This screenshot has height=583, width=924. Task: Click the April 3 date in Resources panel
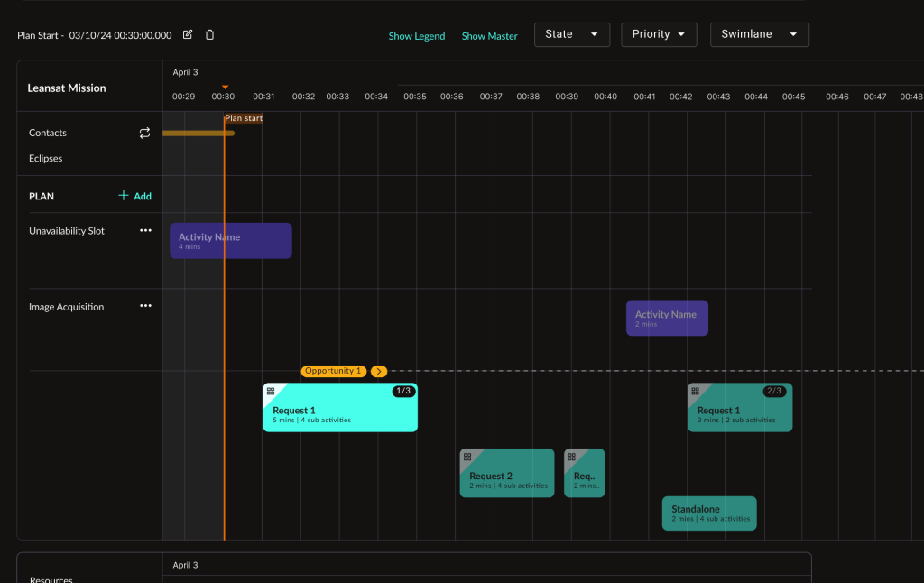pos(185,565)
